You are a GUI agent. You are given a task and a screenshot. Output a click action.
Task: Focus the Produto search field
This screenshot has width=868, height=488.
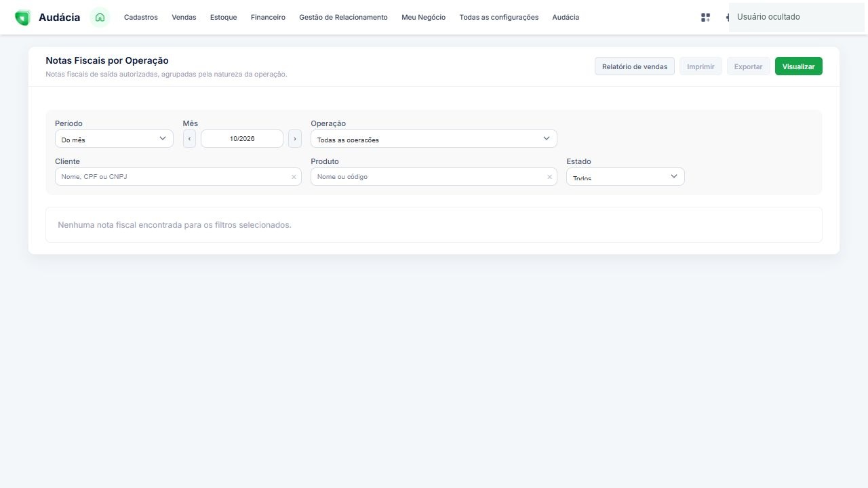(x=434, y=177)
